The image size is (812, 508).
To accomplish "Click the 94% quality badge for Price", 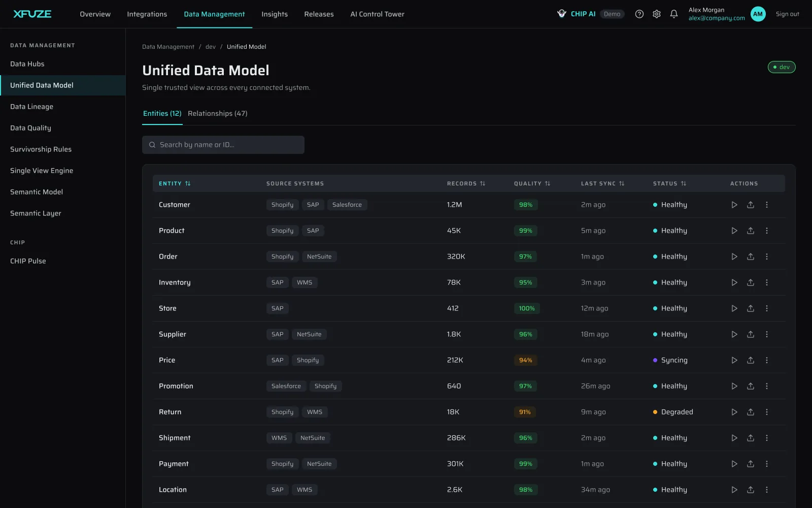I will (x=526, y=360).
